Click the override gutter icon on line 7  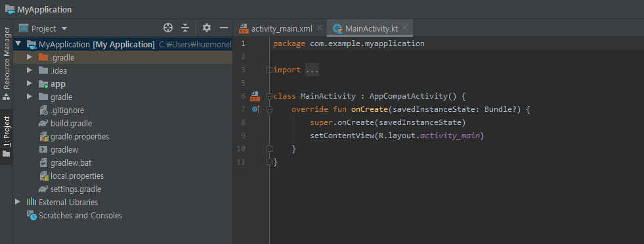pos(256,109)
